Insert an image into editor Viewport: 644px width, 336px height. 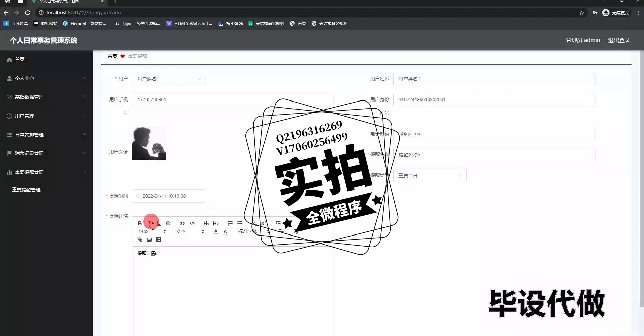[x=149, y=240]
